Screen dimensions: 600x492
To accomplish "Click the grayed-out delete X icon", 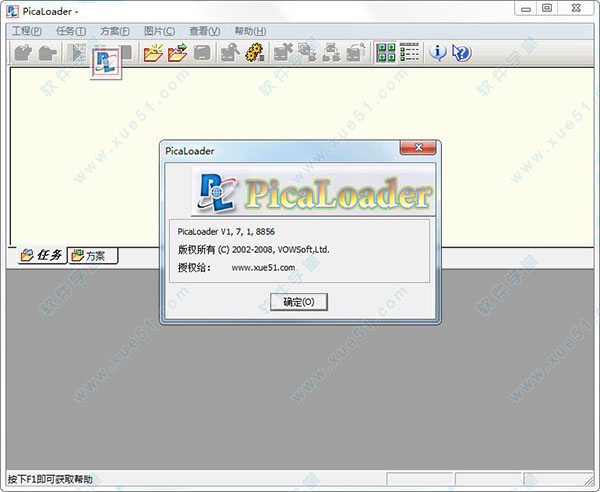I will [x=283, y=52].
